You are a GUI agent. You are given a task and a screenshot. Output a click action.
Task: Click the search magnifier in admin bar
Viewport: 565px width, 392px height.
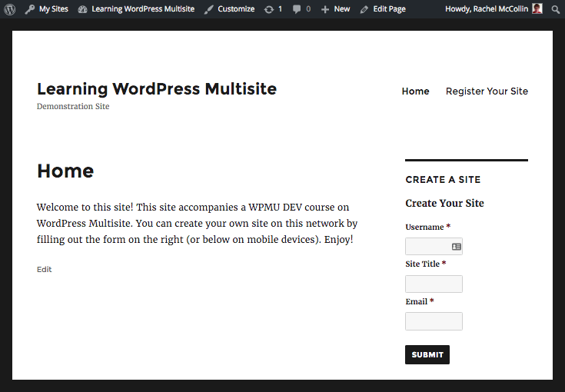point(555,9)
